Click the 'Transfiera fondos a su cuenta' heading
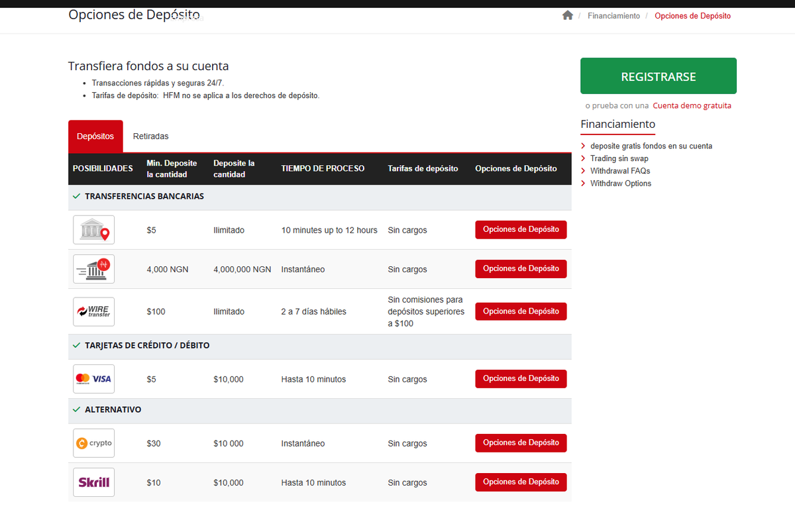795x532 pixels. (x=148, y=66)
